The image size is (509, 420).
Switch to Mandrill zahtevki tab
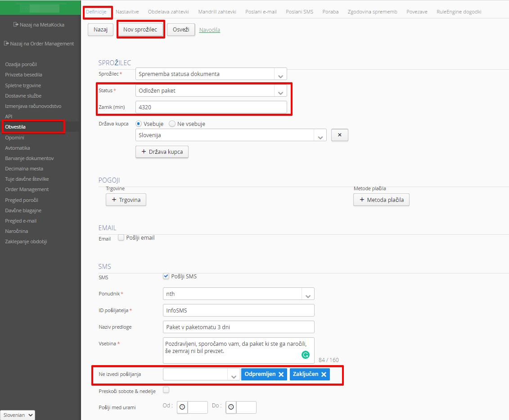coord(217,12)
